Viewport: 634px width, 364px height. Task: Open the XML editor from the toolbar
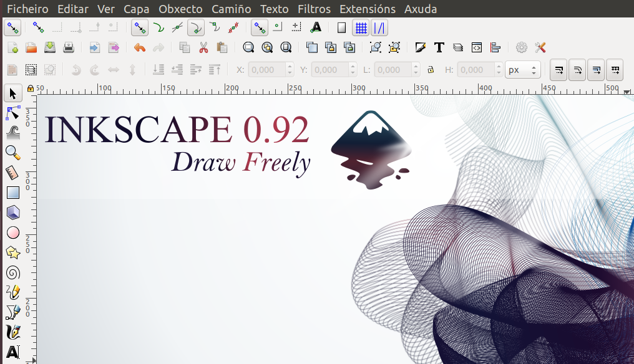[475, 47]
